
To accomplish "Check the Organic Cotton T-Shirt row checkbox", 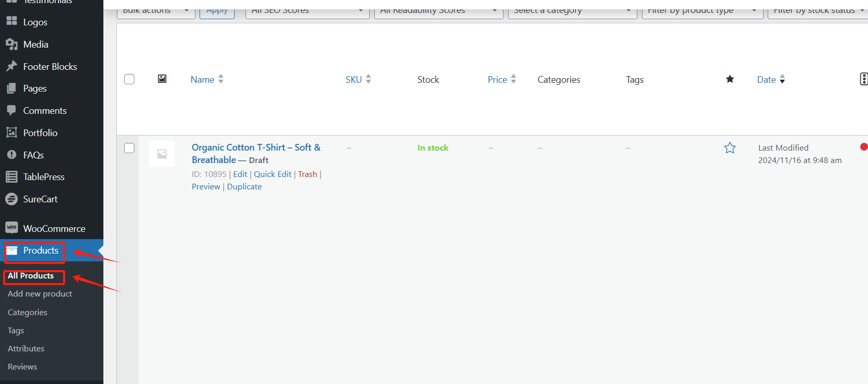I will tap(129, 148).
